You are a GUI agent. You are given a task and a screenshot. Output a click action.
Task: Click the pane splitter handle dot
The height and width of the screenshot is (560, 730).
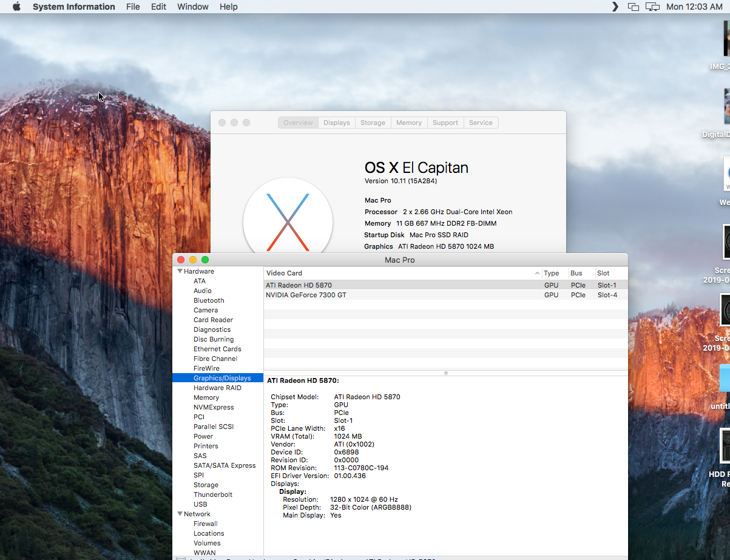pos(446,373)
